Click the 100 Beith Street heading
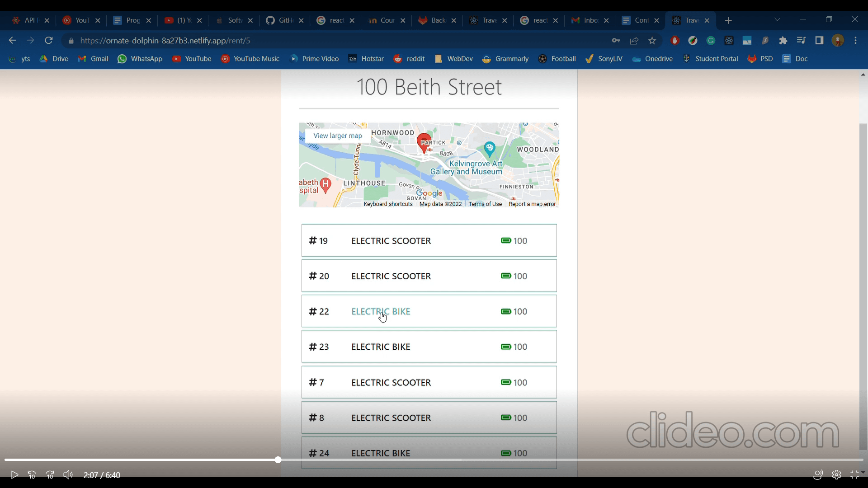This screenshot has height=488, width=868. (429, 87)
